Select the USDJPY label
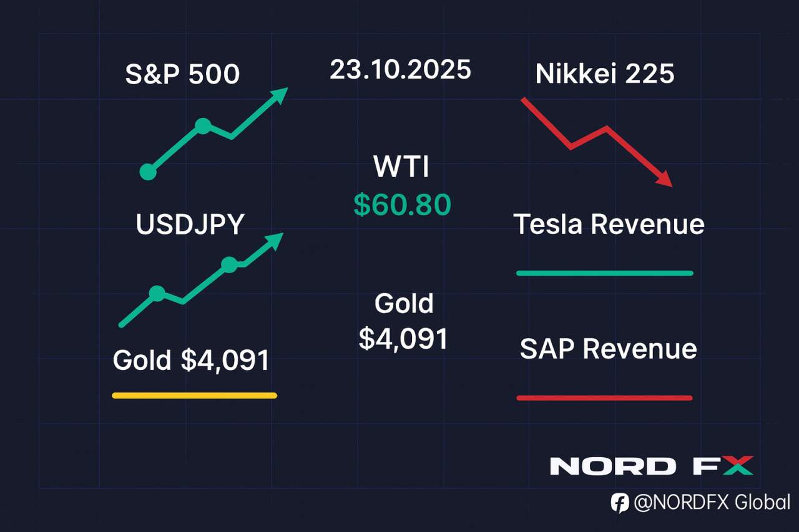This screenshot has height=532, width=799. (x=190, y=225)
